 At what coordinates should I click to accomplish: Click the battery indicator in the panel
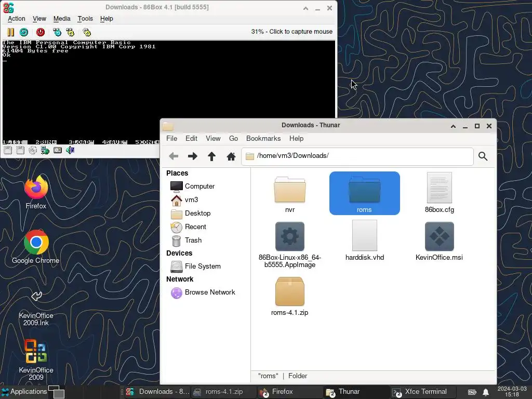[x=472, y=392]
